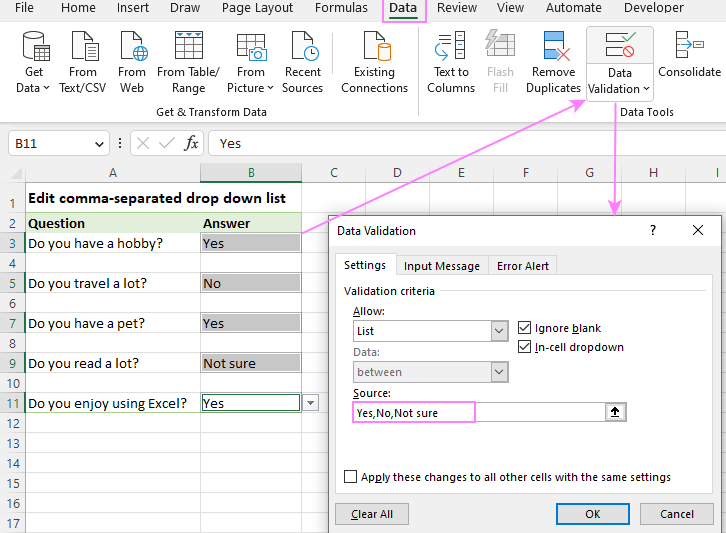Screen dimensions: 726x533
Task: Expand the Allow list dropdown
Action: [x=499, y=330]
